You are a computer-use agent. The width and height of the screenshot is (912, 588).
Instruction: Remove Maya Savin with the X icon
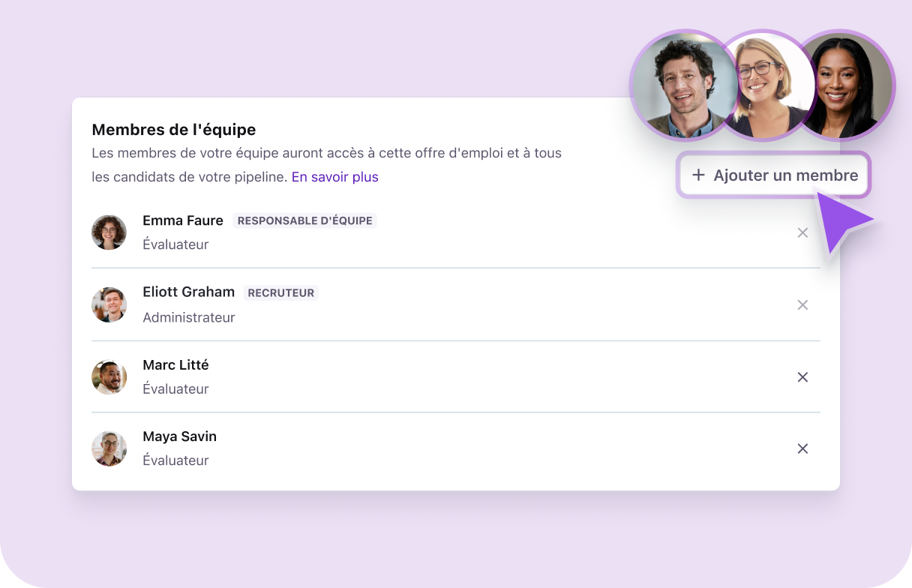coord(802,448)
